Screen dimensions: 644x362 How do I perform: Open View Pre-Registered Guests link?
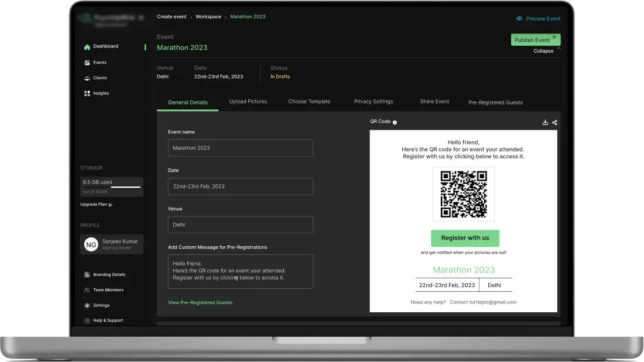(x=200, y=302)
